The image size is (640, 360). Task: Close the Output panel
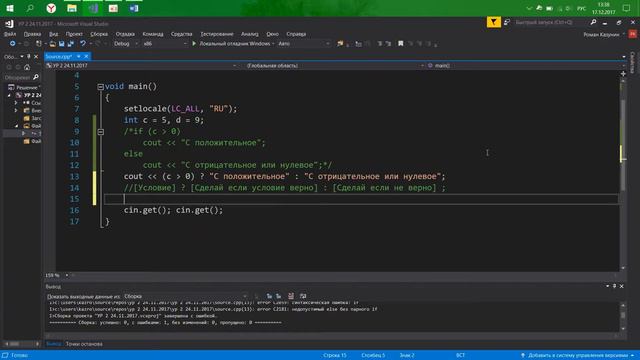tap(622, 287)
